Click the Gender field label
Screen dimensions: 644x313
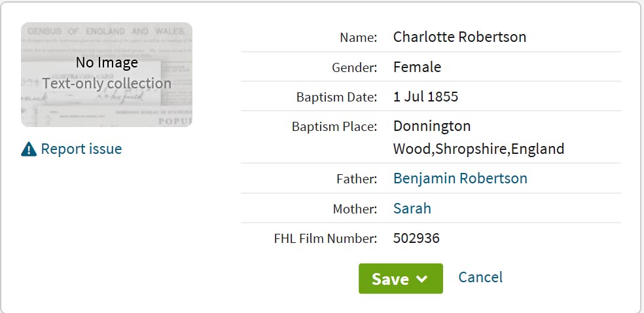[355, 68]
